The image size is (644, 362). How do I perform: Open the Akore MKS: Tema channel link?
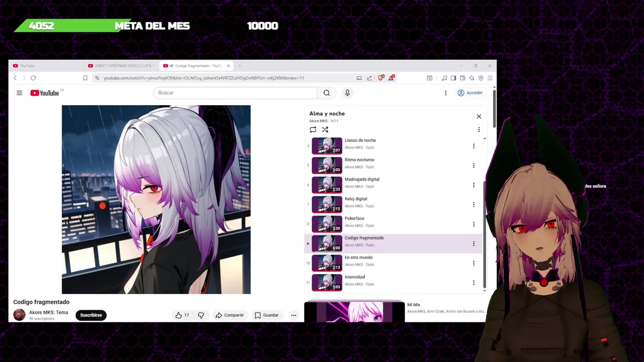point(48,312)
